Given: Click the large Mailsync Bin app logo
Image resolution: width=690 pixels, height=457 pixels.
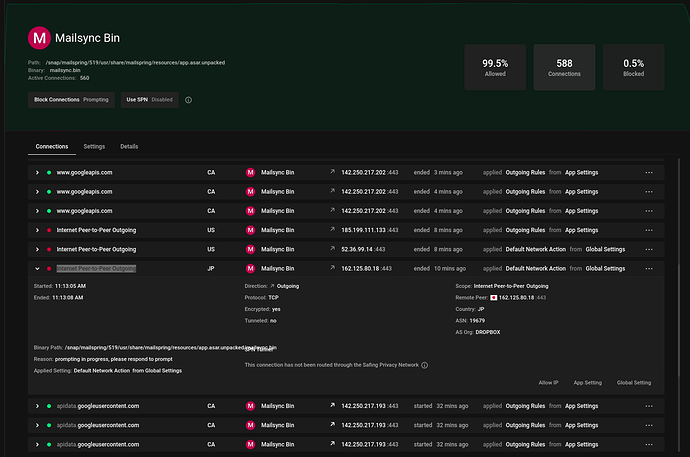Looking at the screenshot, I should pyautogui.click(x=39, y=38).
